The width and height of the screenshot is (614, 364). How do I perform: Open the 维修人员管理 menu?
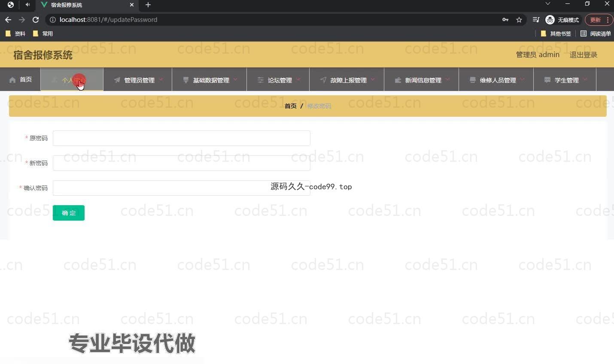click(496, 79)
